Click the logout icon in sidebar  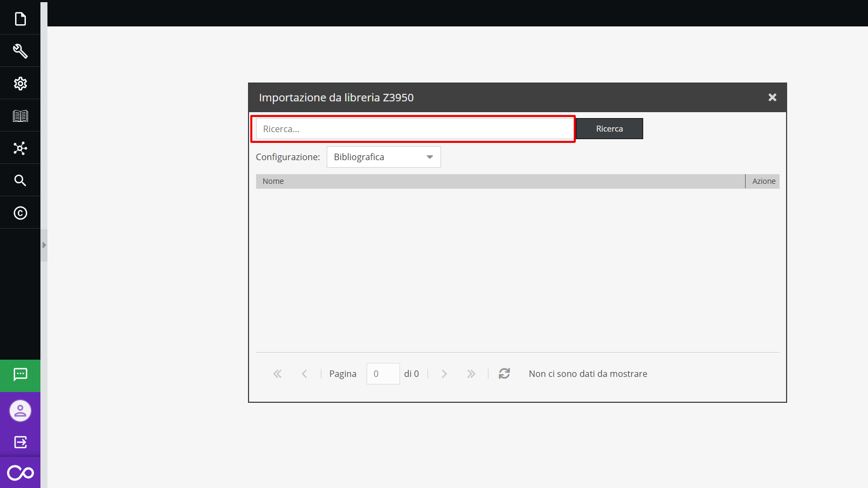coord(20,442)
